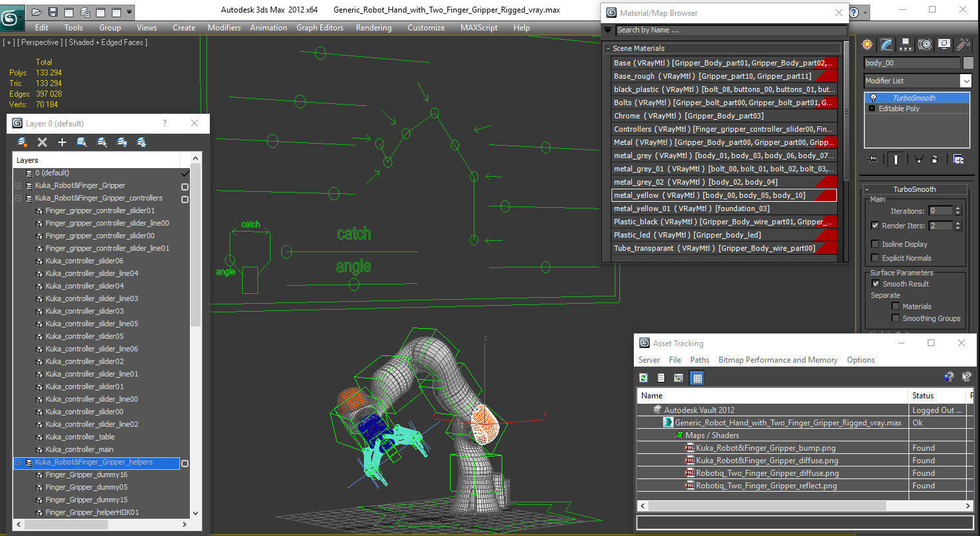Screen dimensions: 980x536
Task: Open the Display command panel tab
Action: click(x=944, y=44)
